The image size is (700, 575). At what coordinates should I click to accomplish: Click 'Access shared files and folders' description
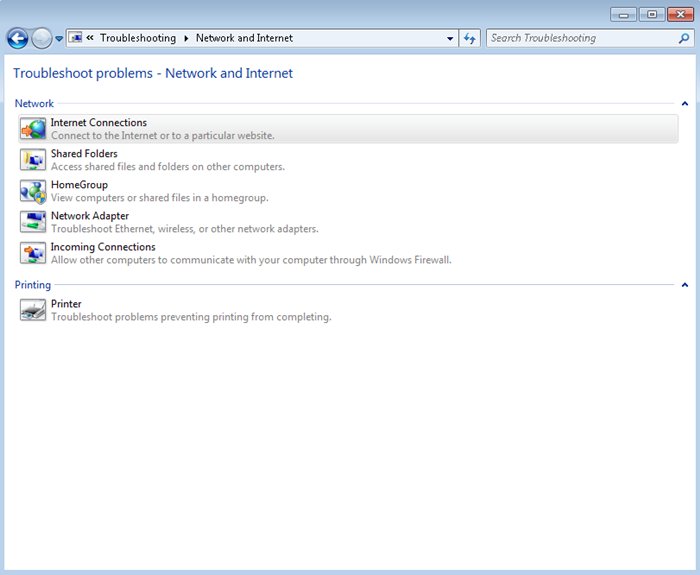click(168, 167)
